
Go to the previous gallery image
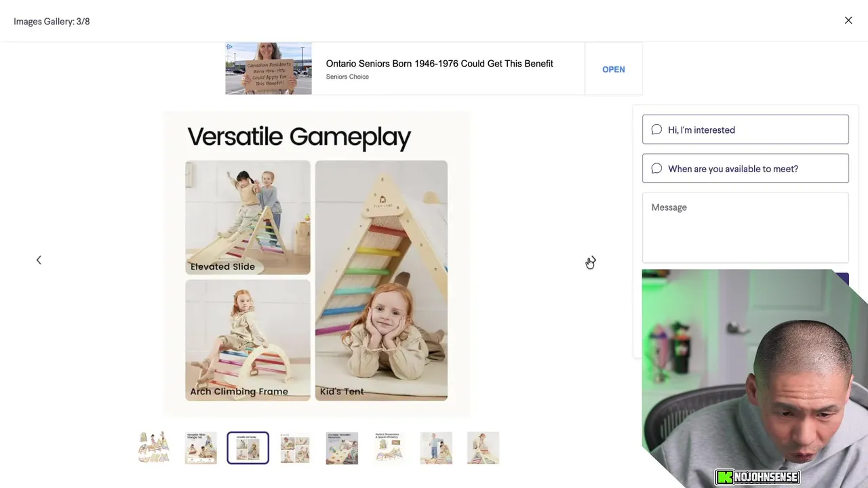click(x=39, y=260)
